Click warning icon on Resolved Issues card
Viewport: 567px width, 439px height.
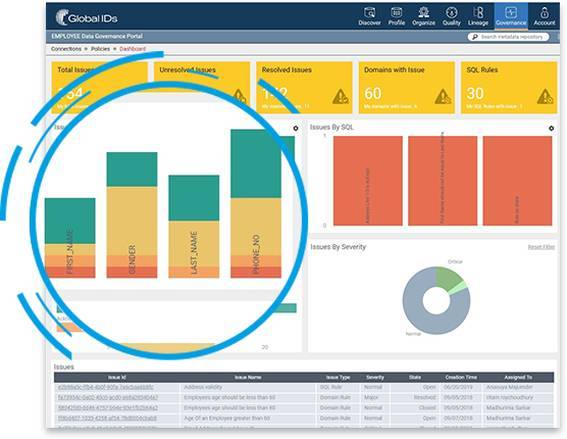point(340,96)
